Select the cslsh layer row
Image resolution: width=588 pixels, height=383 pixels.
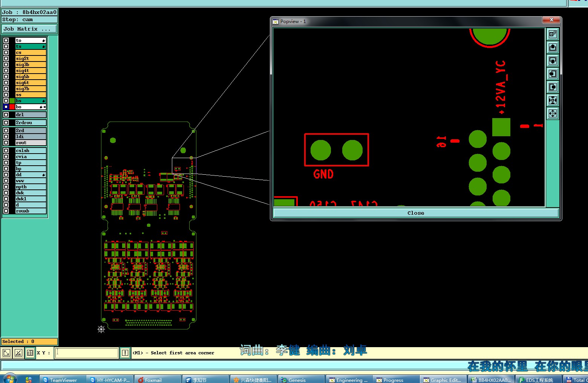coord(31,151)
